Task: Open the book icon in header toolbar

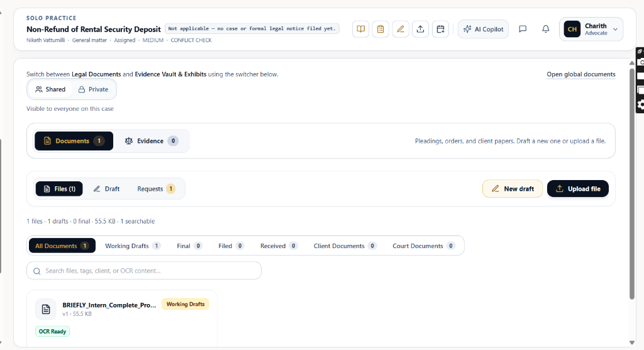Action: click(360, 29)
